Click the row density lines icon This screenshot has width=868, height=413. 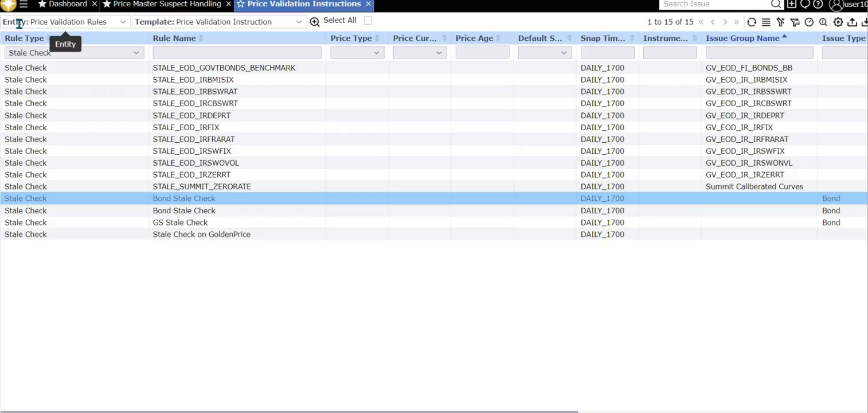[766, 22]
